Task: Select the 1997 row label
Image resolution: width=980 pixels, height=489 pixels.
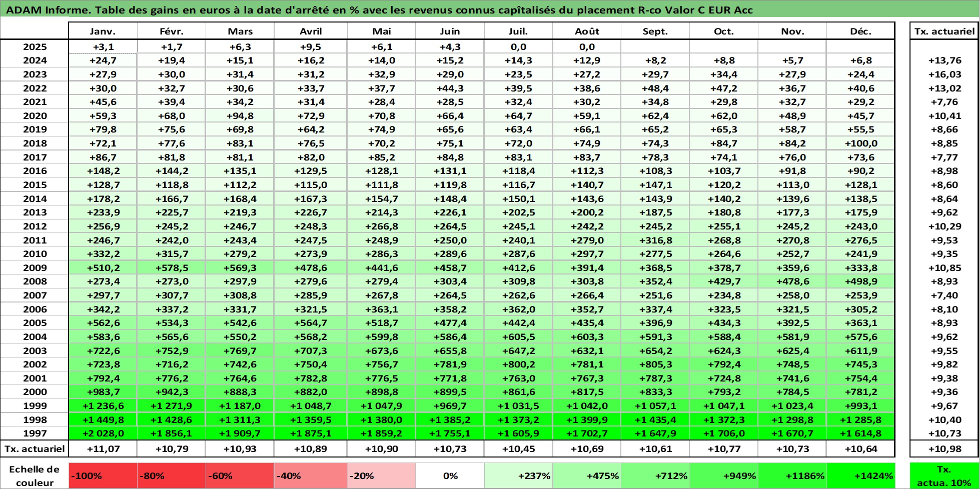Action: pyautogui.click(x=35, y=433)
